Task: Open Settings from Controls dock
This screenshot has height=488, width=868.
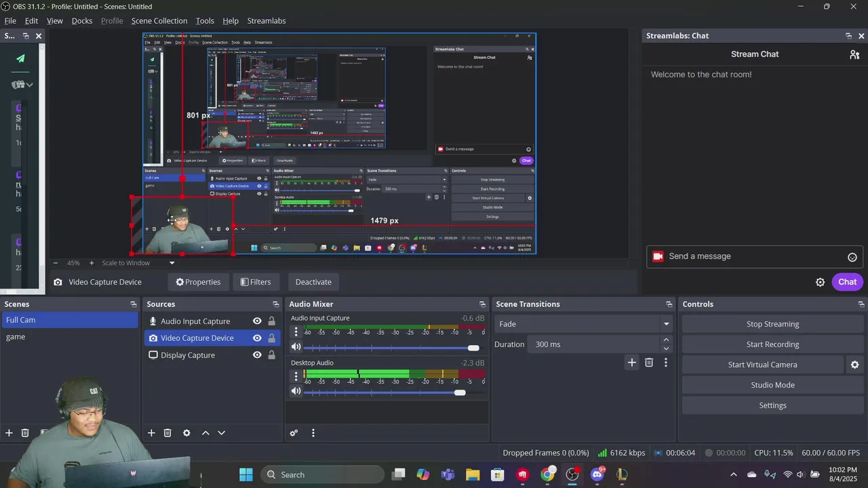Action: click(772, 405)
